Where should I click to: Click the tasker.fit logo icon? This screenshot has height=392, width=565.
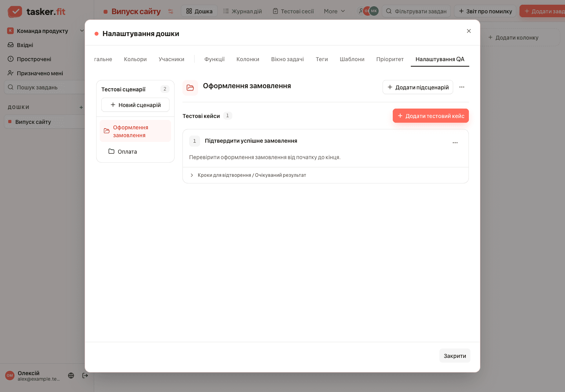15,12
